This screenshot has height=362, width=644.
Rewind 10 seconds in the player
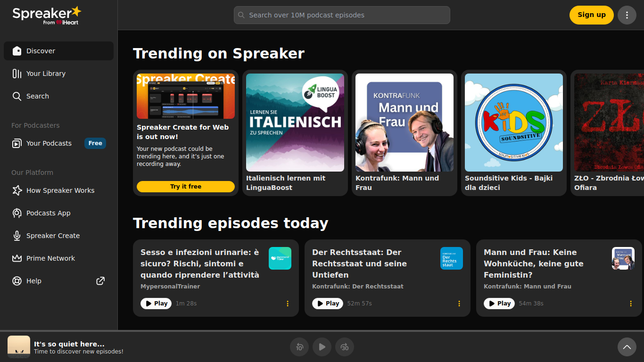tap(299, 347)
